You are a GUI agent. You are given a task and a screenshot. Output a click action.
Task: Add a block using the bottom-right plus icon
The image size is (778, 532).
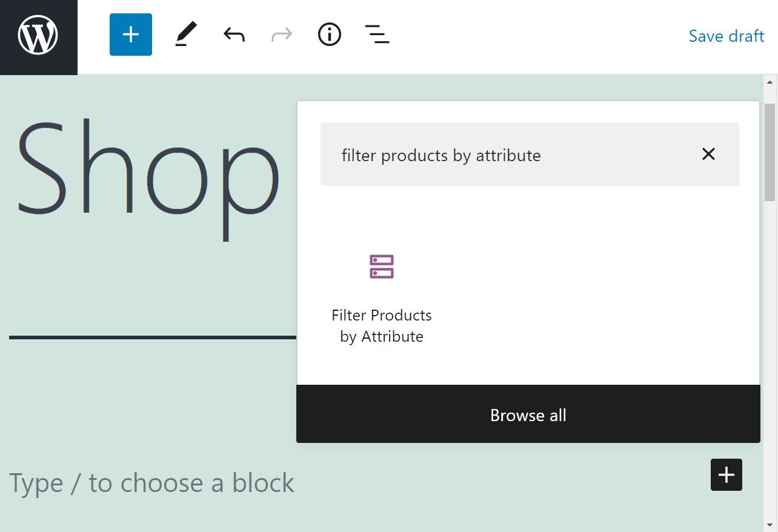tap(726, 475)
